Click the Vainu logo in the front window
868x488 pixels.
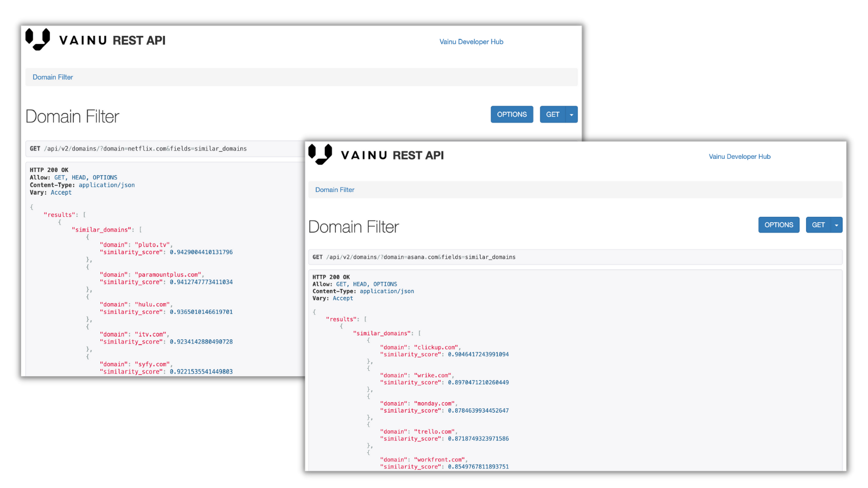[320, 155]
